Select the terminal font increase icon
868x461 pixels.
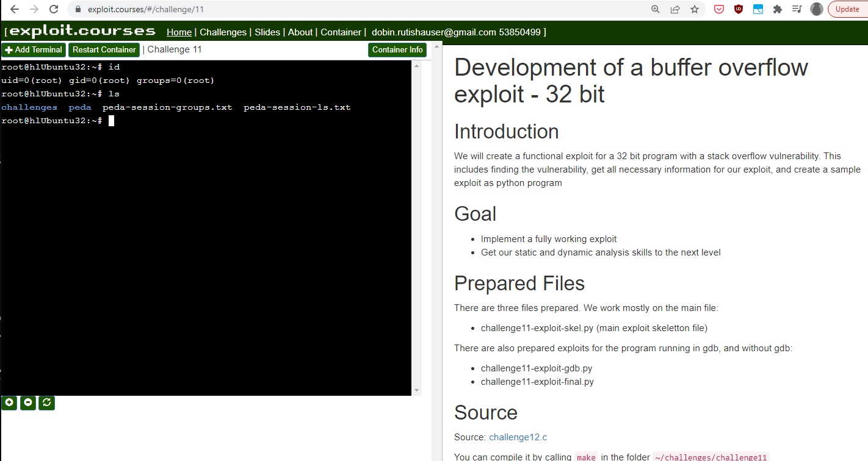click(9, 402)
